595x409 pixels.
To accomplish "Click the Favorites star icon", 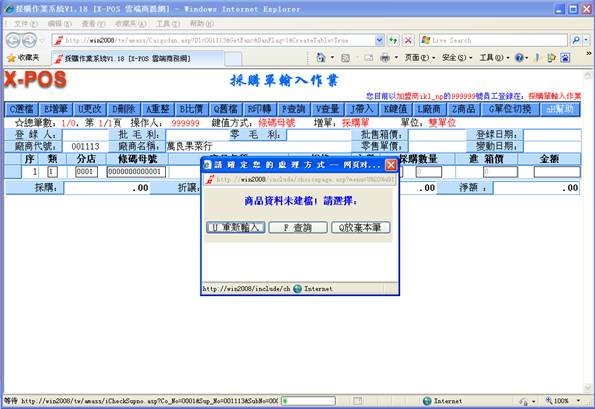I will coord(11,58).
